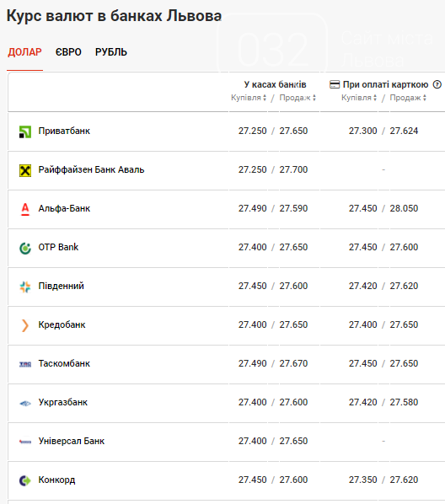
Task: Click the Таскомбанк logo icon
Action: 25,364
